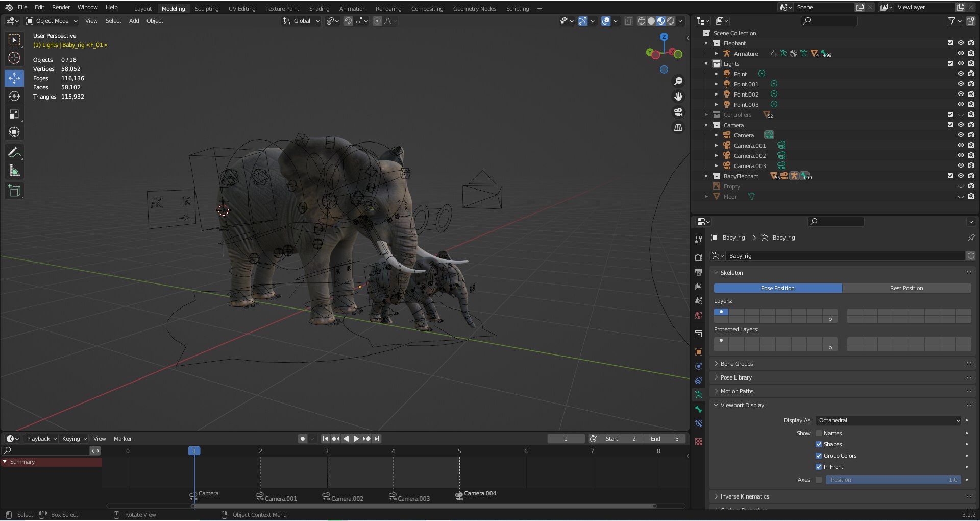
Task: Switch to the Shading workspace tab
Action: (319, 9)
